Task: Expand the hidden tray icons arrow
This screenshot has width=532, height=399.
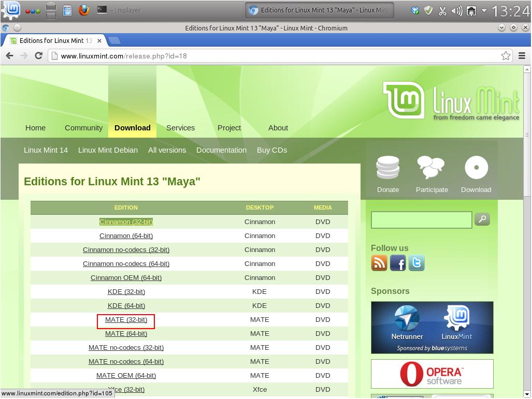Action: [484, 10]
